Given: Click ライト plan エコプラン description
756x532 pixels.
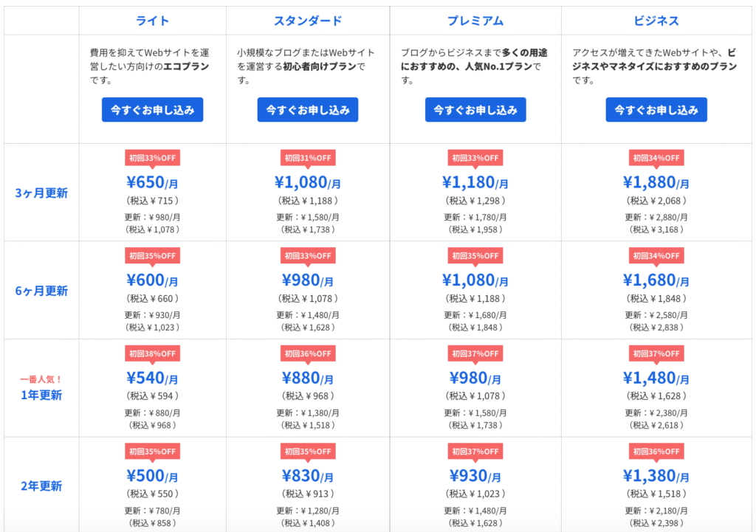Looking at the screenshot, I should (x=149, y=66).
